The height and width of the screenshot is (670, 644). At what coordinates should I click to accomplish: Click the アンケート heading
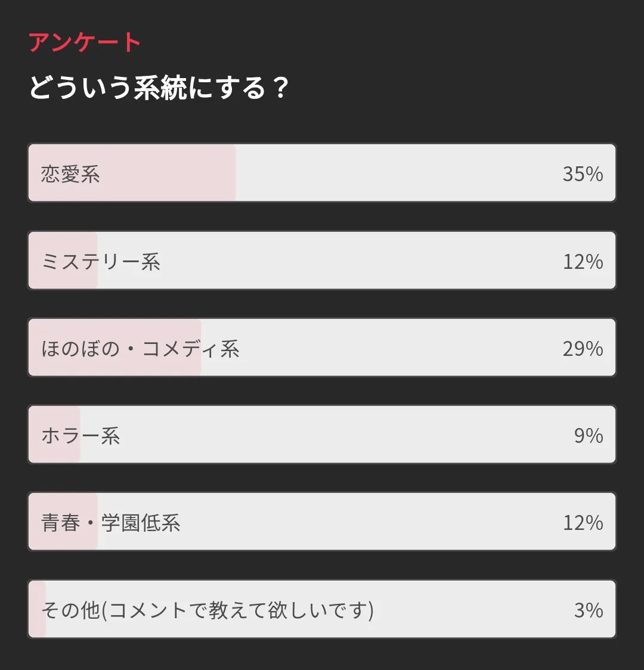coord(85,42)
